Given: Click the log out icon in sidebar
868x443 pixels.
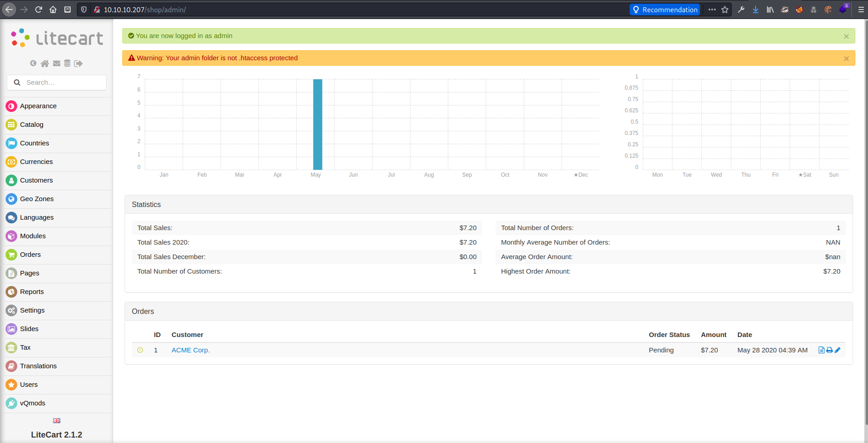Looking at the screenshot, I should (78, 63).
